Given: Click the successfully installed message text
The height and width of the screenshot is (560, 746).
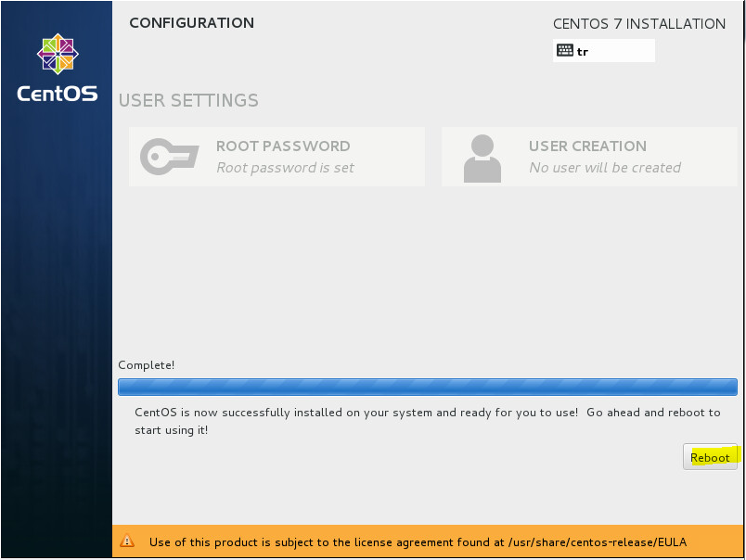Looking at the screenshot, I should tap(427, 421).
